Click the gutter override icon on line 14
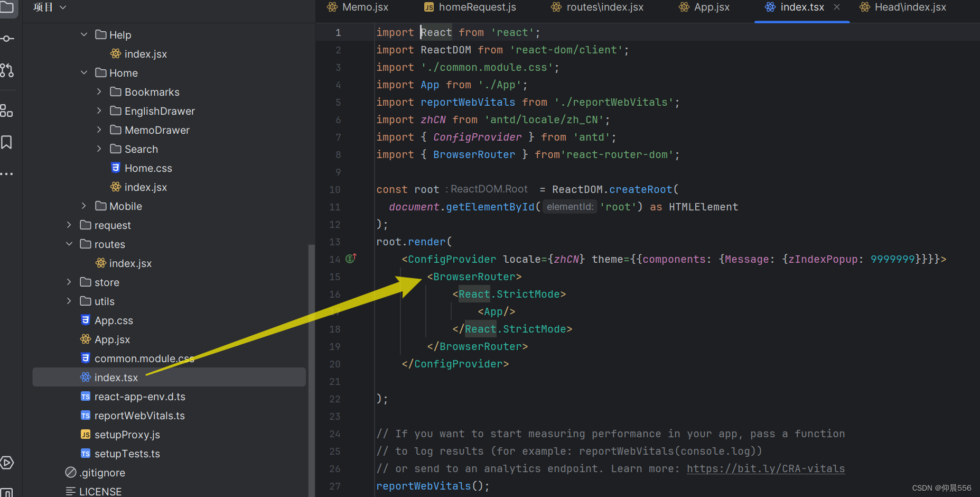This screenshot has width=980, height=497. point(351,259)
